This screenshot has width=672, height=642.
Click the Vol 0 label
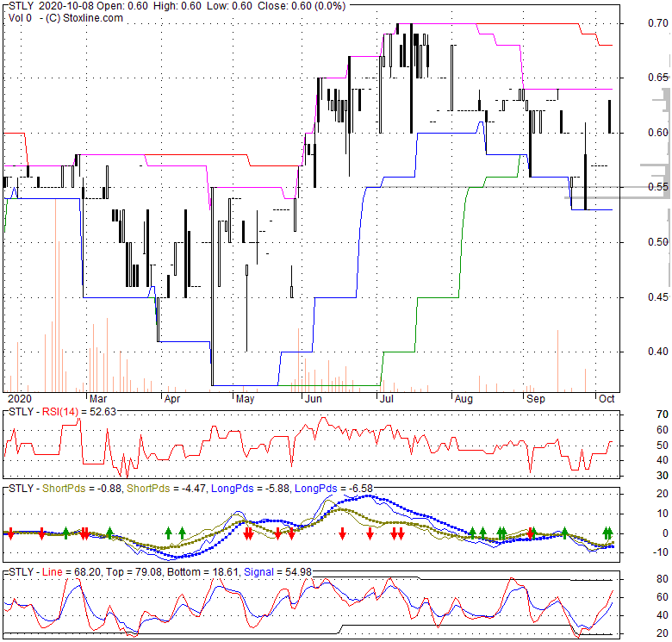[20, 18]
